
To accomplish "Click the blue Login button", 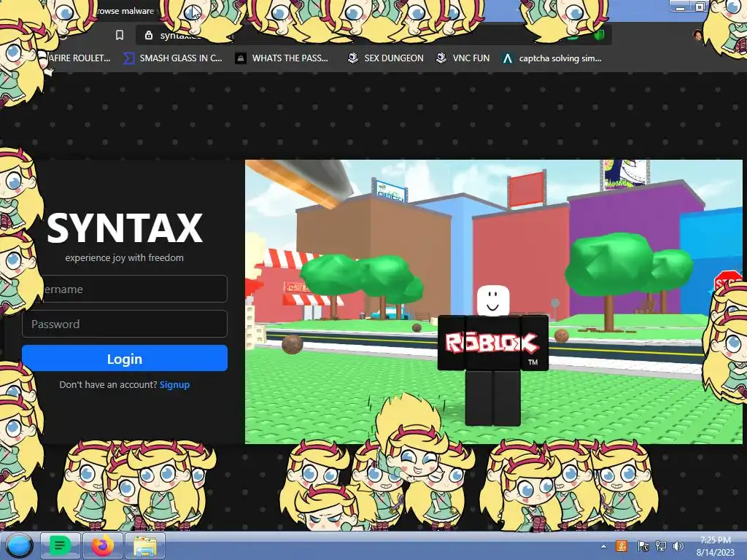I will (124, 358).
